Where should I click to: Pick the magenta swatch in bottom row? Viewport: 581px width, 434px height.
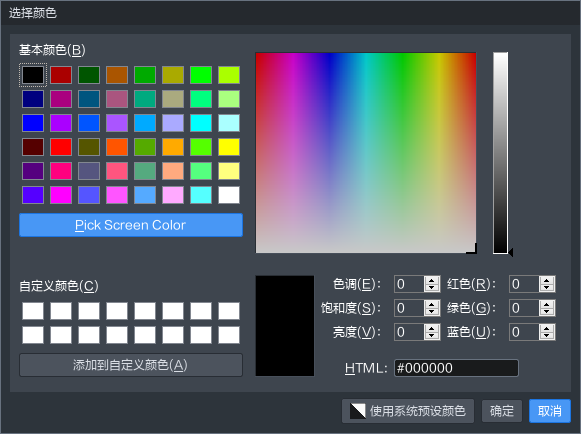pyautogui.click(x=61, y=195)
